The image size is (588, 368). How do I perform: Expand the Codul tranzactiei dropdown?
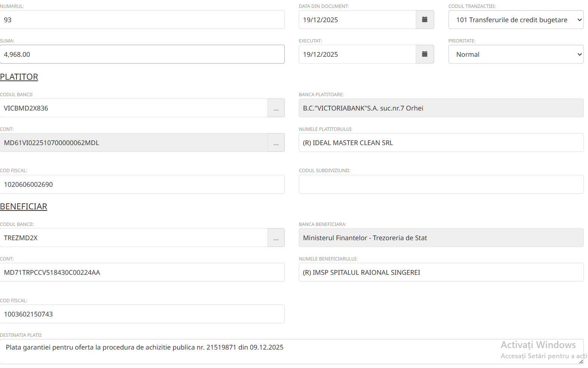516,20
